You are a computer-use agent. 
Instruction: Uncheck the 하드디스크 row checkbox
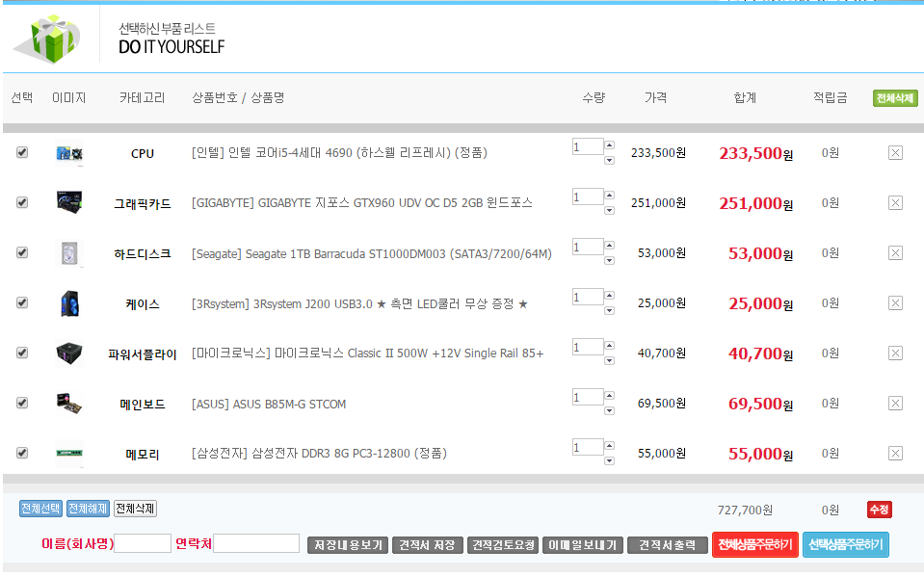click(22, 252)
